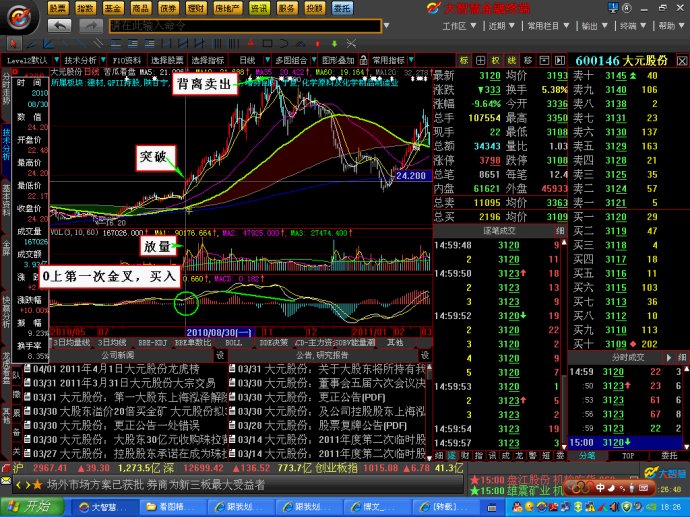Click the 资讯 top menu button
The width and height of the screenshot is (690, 517).
[x=259, y=8]
